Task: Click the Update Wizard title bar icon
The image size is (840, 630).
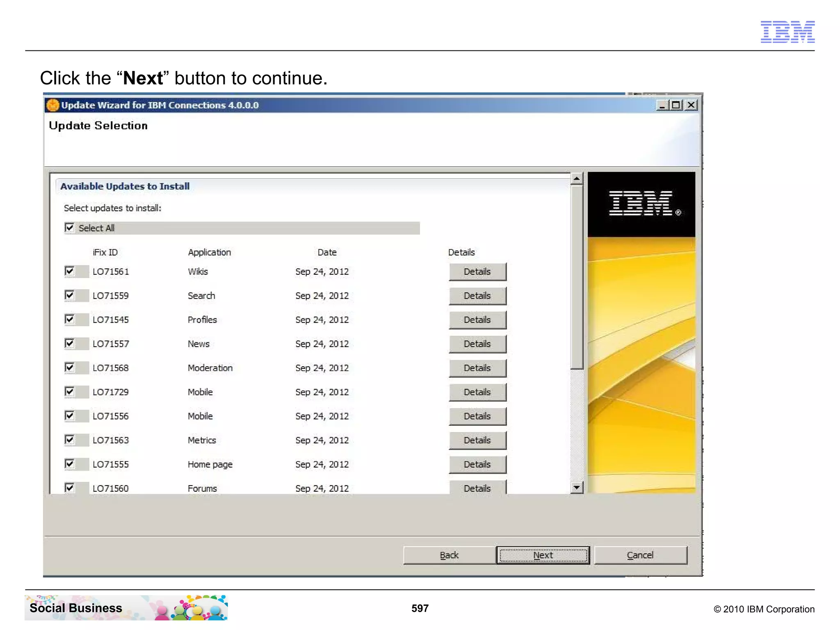Action: point(52,105)
